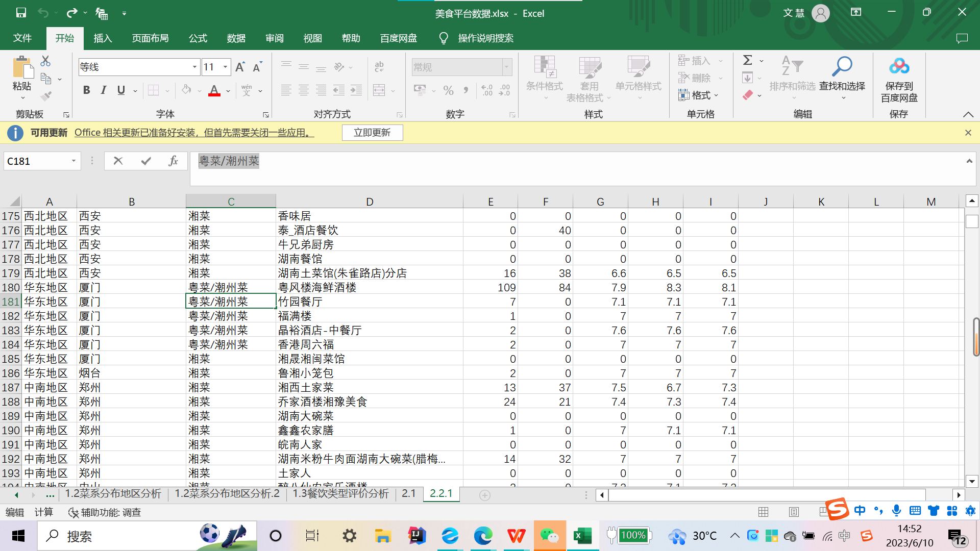
Task: Toggle Bold formatting
Action: click(x=87, y=90)
